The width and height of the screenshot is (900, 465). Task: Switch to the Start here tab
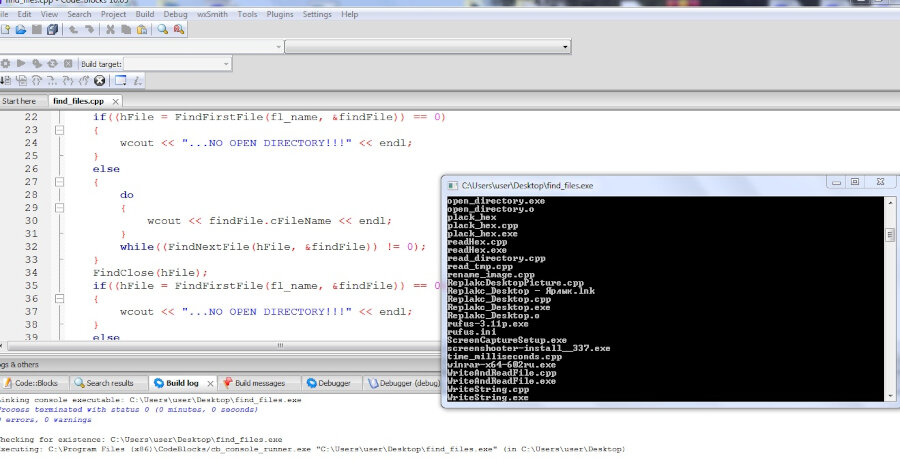pos(20,101)
